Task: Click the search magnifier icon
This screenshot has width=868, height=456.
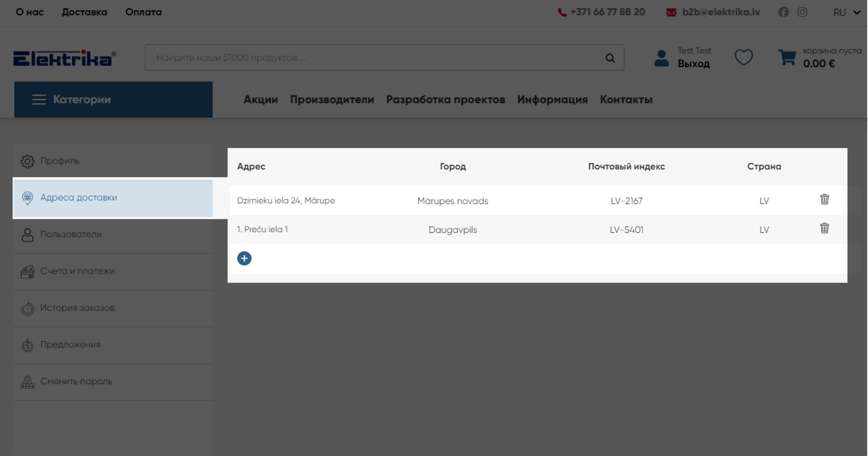Action: coord(610,58)
